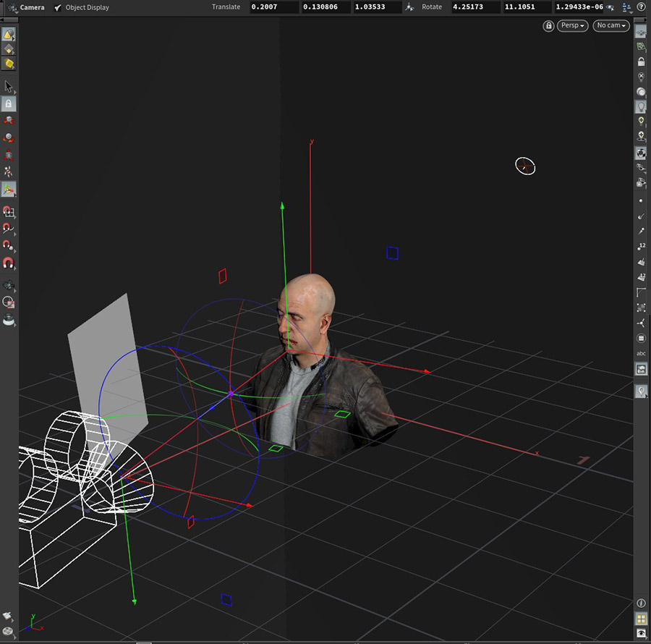The width and height of the screenshot is (651, 644).
Task: Show primitive numbers display
Action: [641, 277]
